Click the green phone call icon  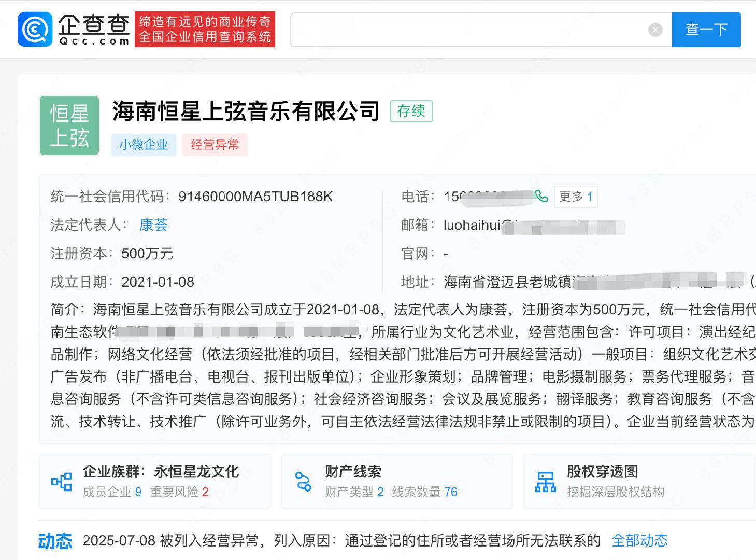(541, 196)
